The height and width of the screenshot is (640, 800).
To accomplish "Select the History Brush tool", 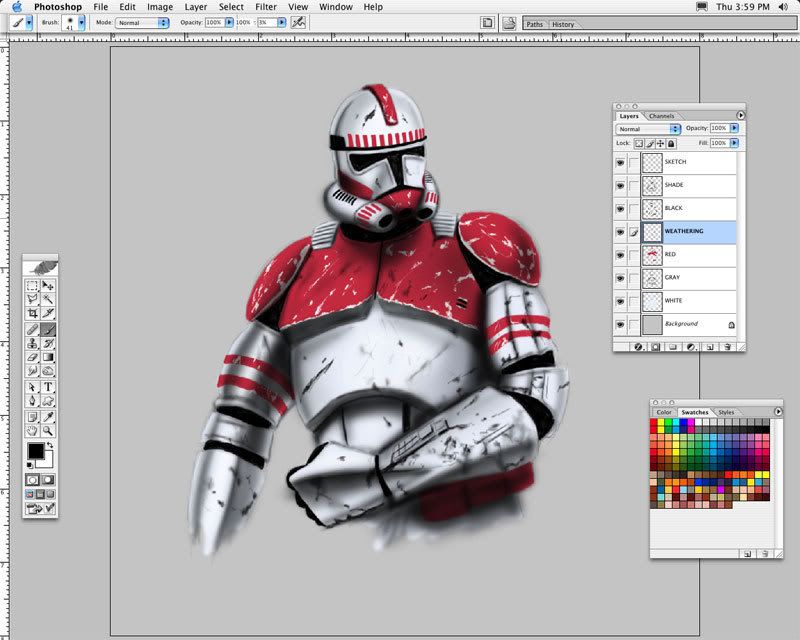I will pyautogui.click(x=48, y=343).
